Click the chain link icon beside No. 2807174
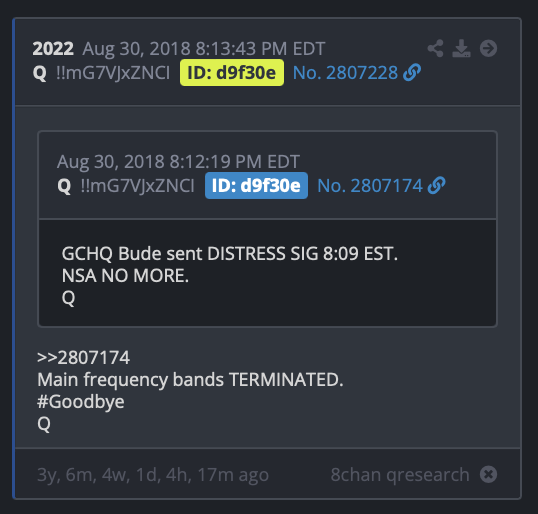Image resolution: width=538 pixels, height=514 pixels. tap(436, 186)
